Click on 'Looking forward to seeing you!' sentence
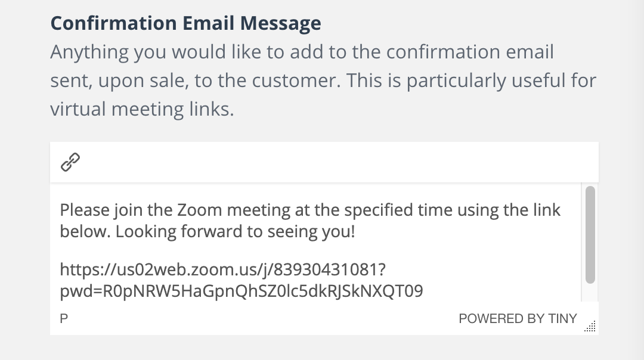Viewport: 644px width, 360px height. pyautogui.click(x=235, y=231)
